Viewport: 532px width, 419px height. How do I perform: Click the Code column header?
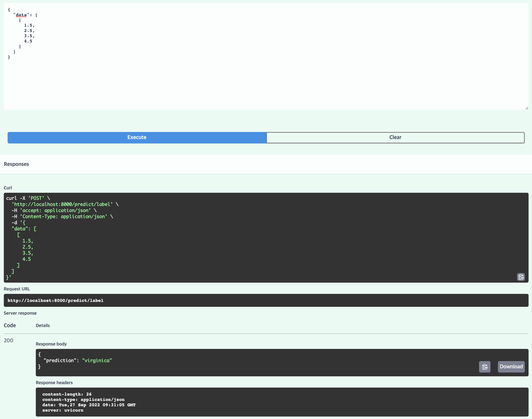10,325
